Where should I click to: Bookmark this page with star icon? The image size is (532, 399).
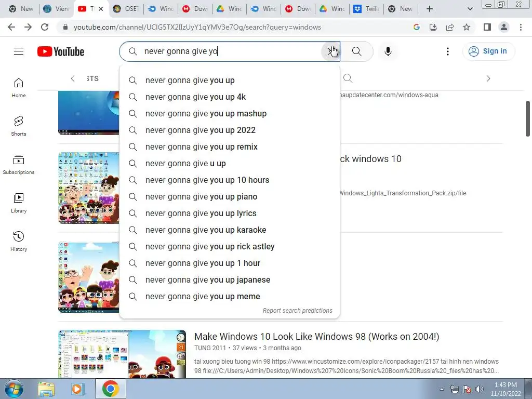pos(467,27)
